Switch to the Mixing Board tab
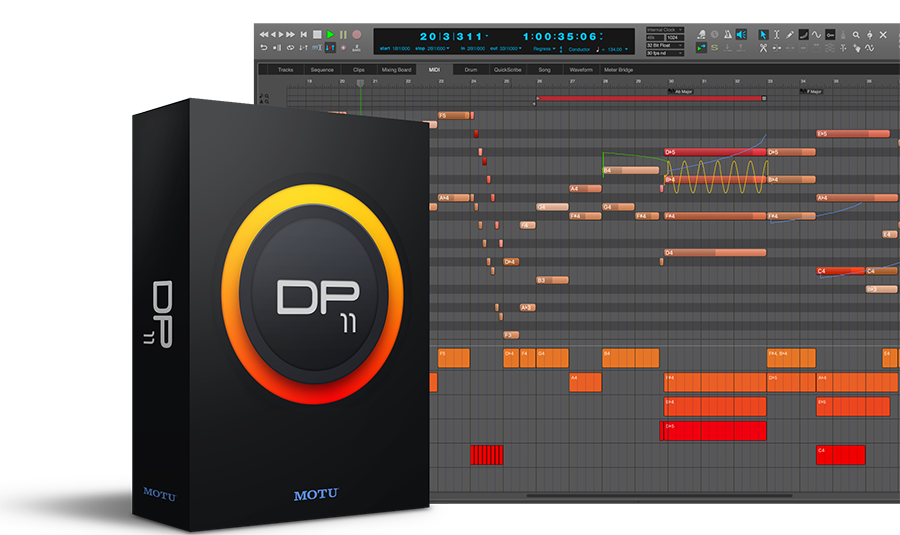Viewport: 900px width, 535px height. pyautogui.click(x=396, y=70)
